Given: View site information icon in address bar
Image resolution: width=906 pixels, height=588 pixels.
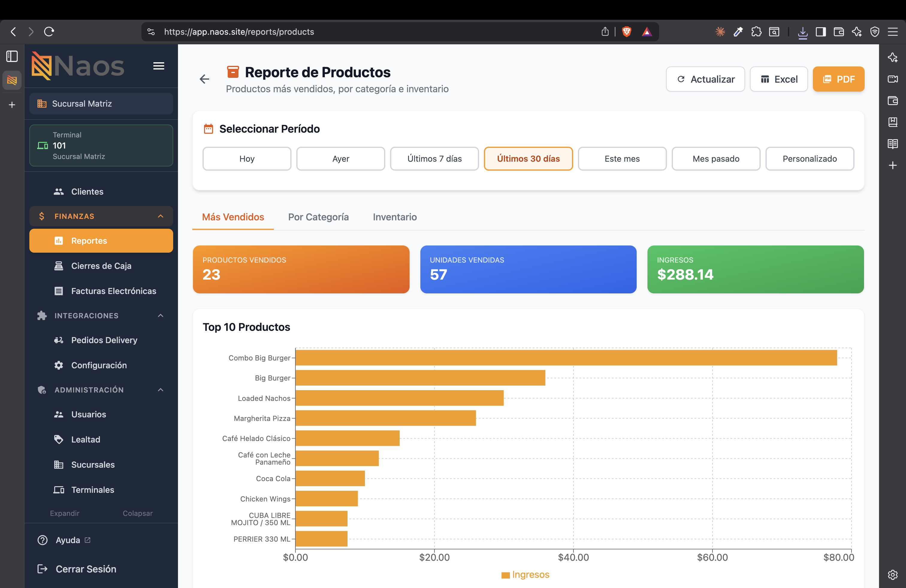Looking at the screenshot, I should coord(151,31).
